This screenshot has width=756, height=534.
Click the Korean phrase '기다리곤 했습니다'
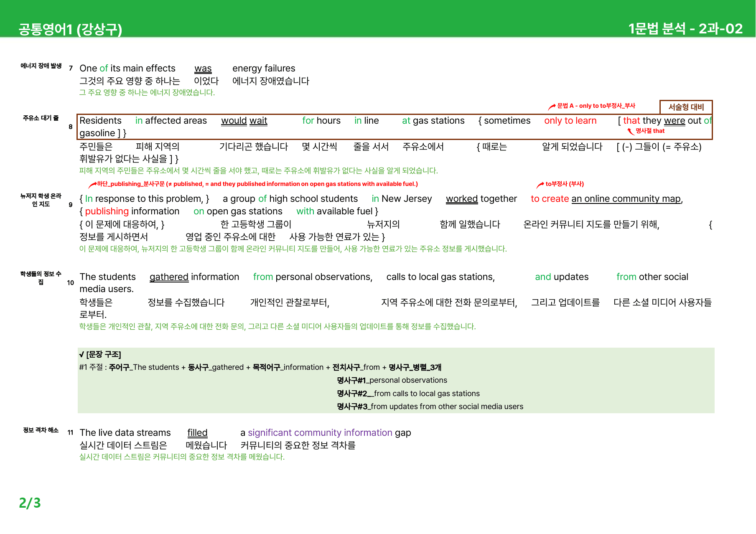pos(254,147)
